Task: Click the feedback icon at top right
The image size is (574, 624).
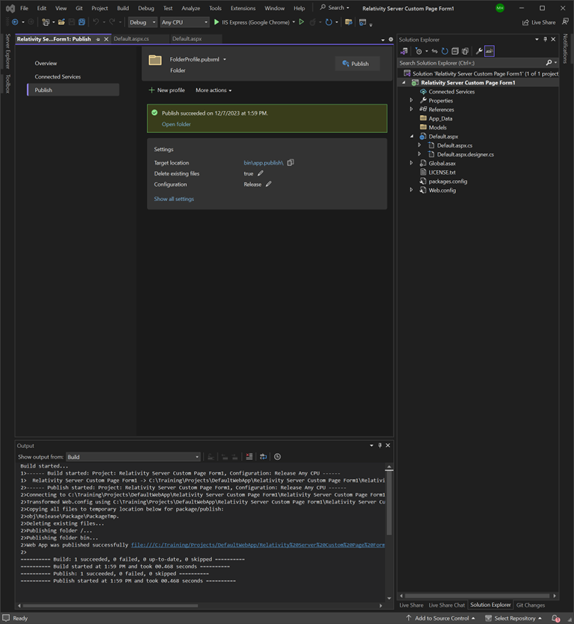Action: pos(565,22)
